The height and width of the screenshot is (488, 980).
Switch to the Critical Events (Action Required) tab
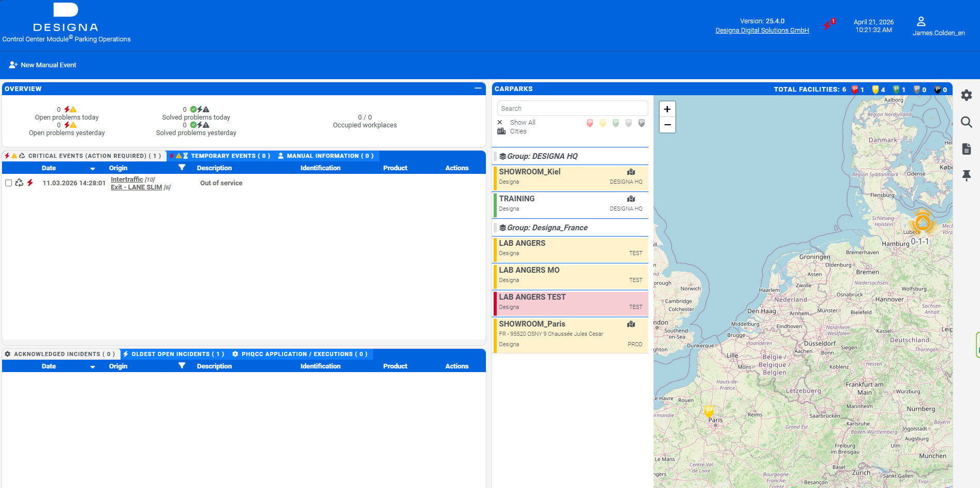tap(84, 156)
